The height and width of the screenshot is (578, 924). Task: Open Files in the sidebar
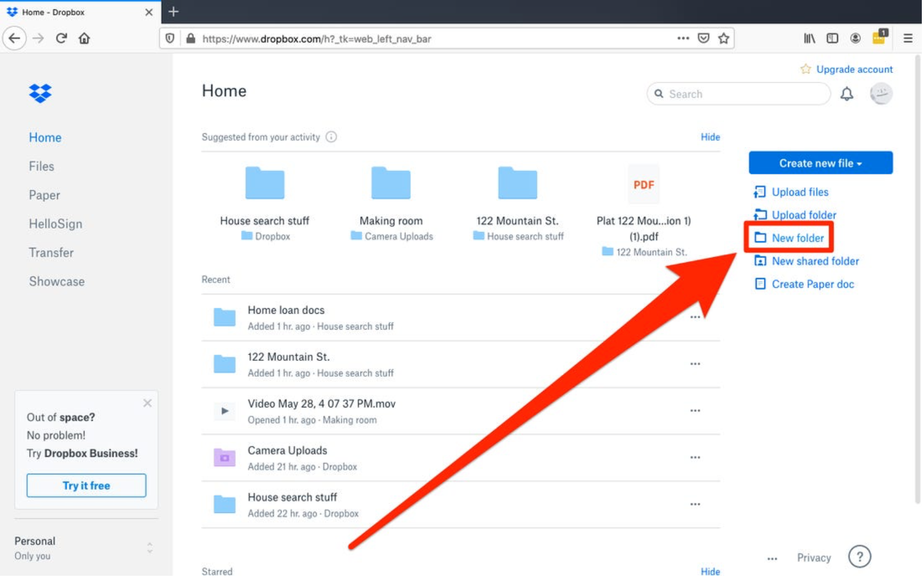[42, 166]
